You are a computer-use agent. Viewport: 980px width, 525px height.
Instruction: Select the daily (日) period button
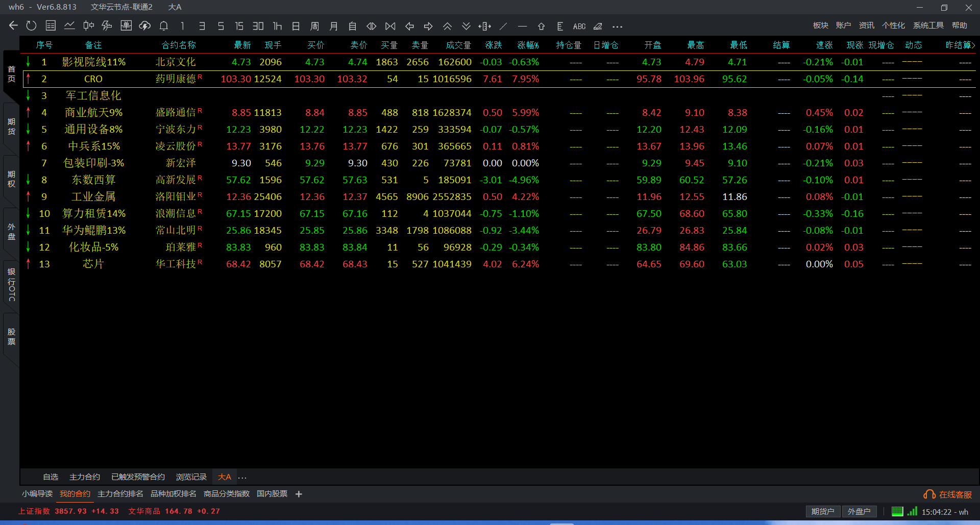pos(296,26)
